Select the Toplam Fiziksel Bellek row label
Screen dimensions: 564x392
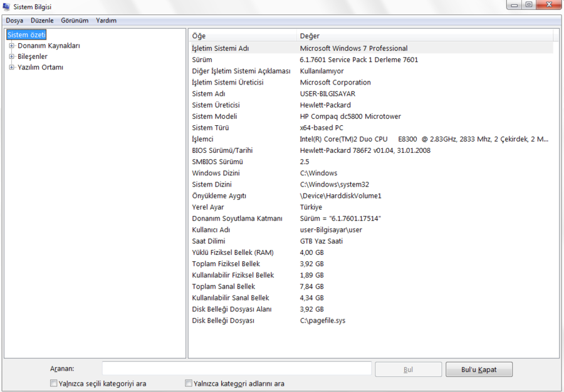226,264
